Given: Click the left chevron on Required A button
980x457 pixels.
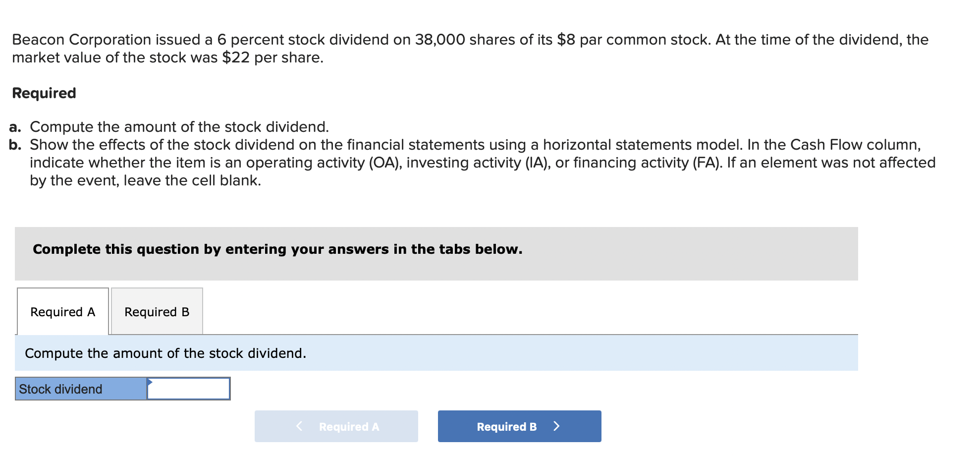Looking at the screenshot, I should (299, 426).
